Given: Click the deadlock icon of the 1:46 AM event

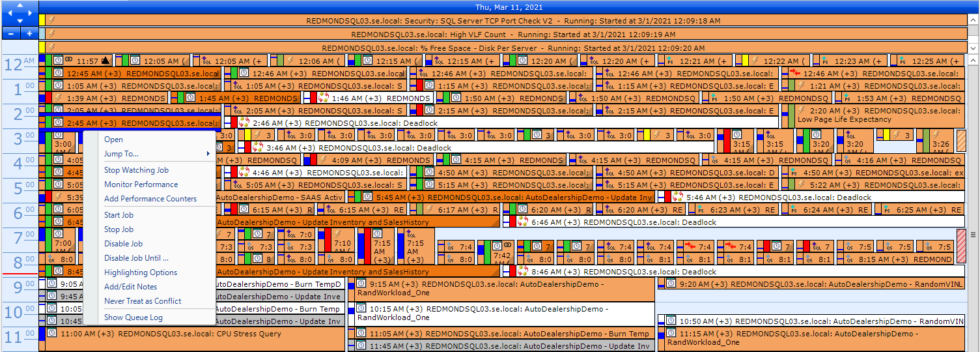Looking at the screenshot, I should pyautogui.click(x=323, y=98).
